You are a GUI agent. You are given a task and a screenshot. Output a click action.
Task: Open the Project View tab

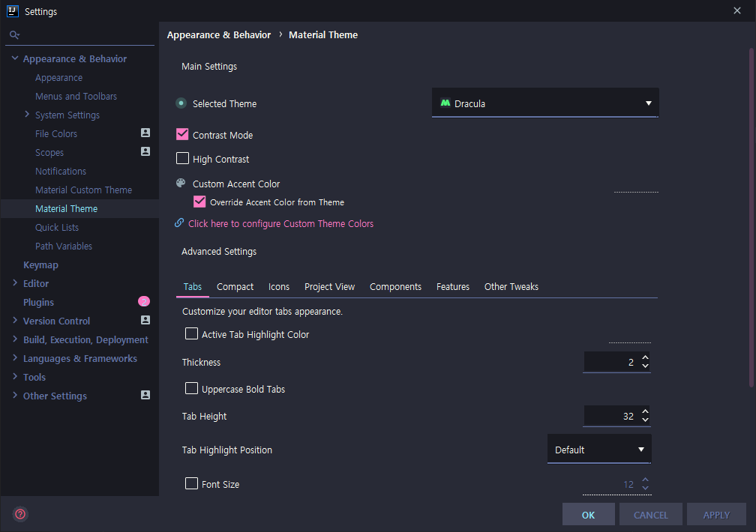click(329, 287)
